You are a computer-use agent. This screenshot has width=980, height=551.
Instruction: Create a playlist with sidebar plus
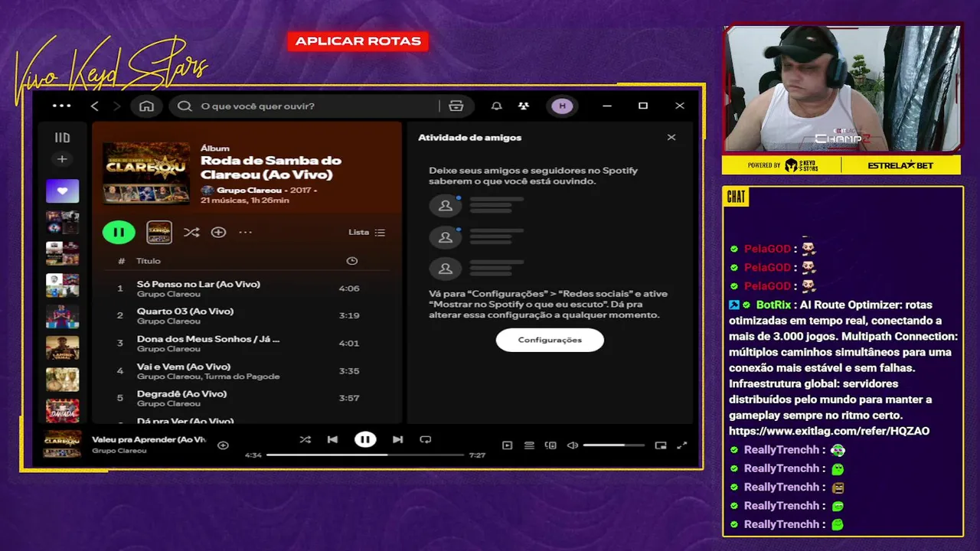pyautogui.click(x=62, y=159)
